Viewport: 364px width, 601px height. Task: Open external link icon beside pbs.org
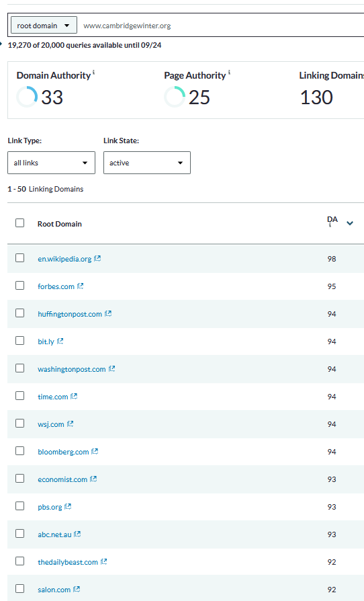pyautogui.click(x=68, y=507)
